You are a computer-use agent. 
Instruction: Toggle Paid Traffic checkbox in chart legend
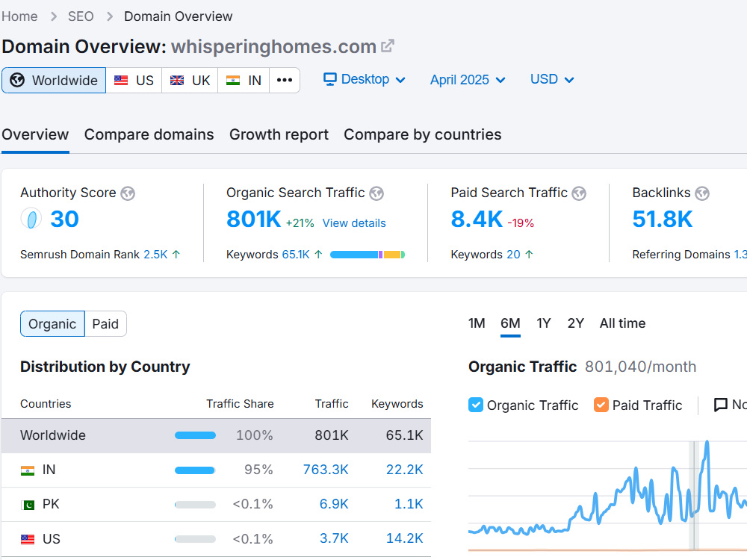point(601,405)
